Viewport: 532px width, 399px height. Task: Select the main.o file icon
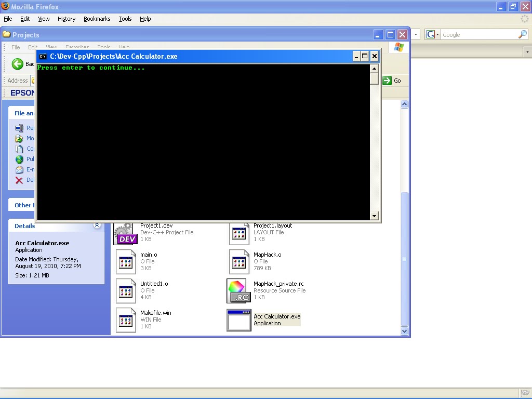(x=126, y=262)
